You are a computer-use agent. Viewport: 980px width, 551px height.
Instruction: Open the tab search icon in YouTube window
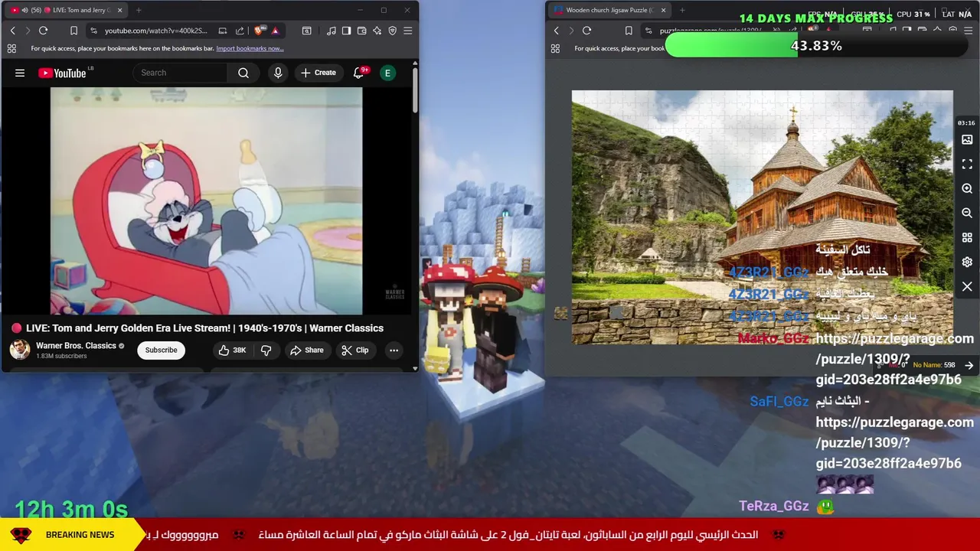point(306,31)
